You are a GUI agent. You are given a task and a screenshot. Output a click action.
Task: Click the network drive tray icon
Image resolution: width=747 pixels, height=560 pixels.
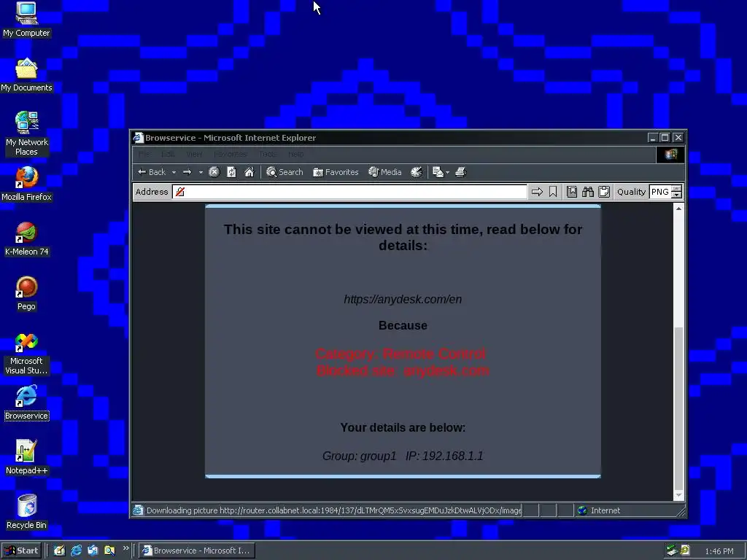coord(672,551)
